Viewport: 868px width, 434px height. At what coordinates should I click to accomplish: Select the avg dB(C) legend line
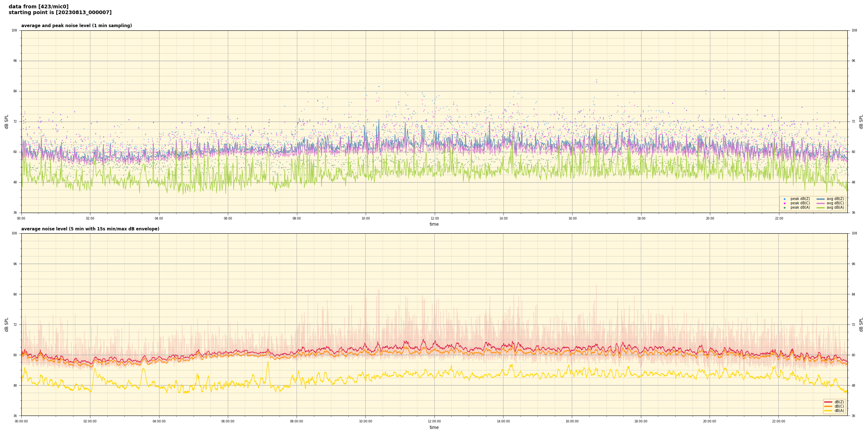tap(820, 203)
